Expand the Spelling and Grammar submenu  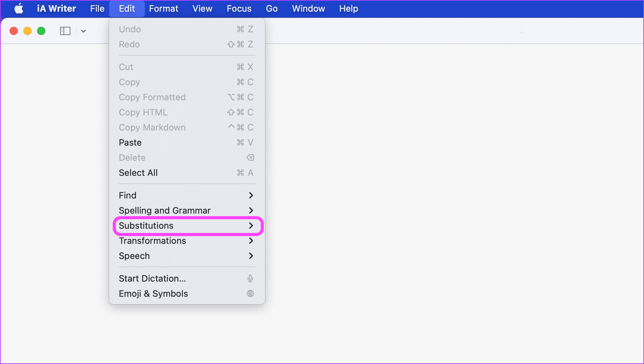[x=187, y=211]
